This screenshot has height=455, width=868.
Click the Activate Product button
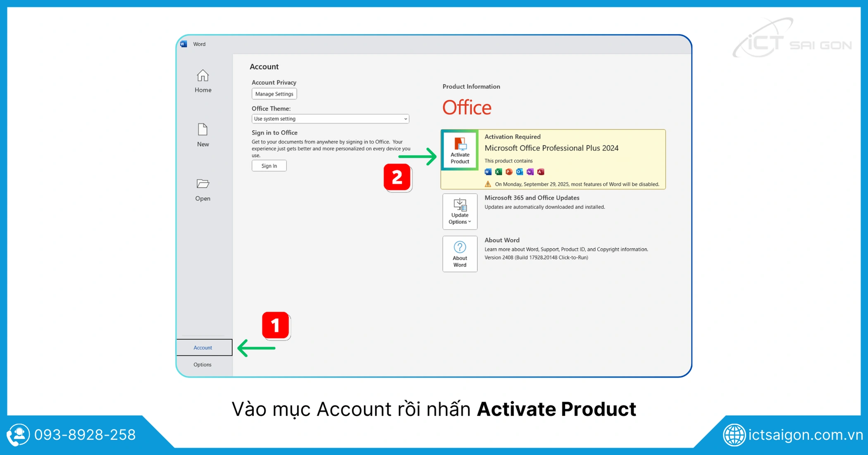coord(460,150)
